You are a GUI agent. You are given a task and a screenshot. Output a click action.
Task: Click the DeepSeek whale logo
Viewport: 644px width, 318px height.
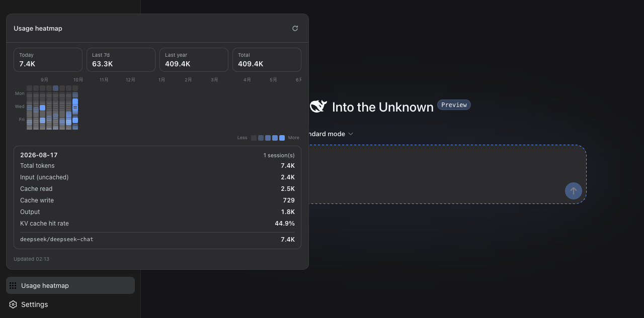(x=318, y=106)
